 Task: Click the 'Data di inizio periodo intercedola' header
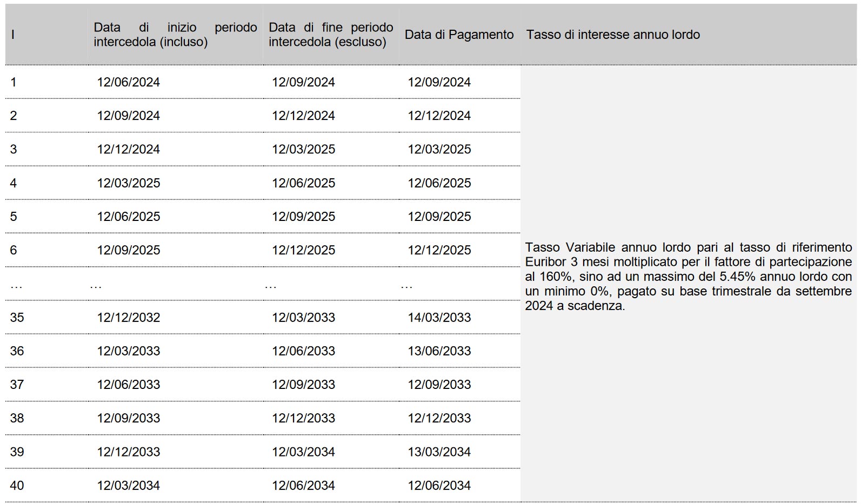click(x=175, y=35)
